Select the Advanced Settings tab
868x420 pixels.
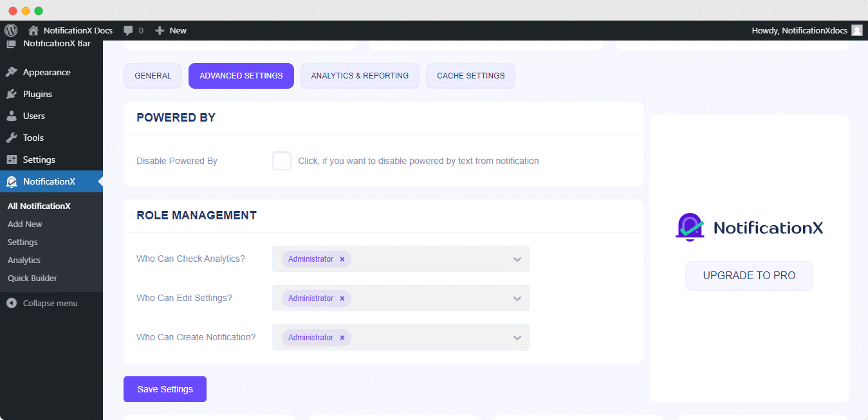(x=241, y=76)
